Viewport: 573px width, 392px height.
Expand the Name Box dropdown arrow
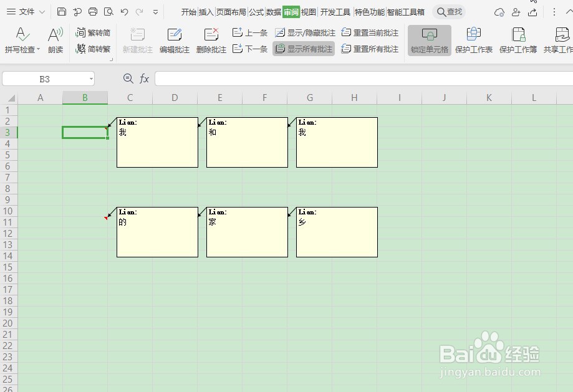[91, 79]
